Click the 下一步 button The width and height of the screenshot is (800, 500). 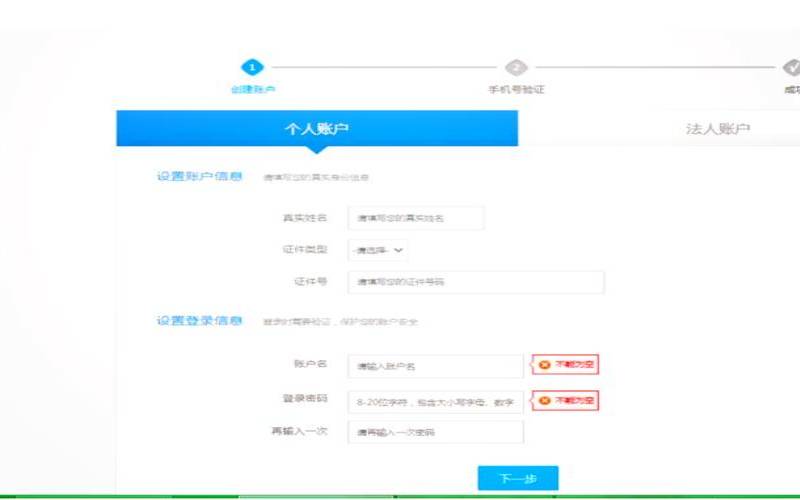518,478
